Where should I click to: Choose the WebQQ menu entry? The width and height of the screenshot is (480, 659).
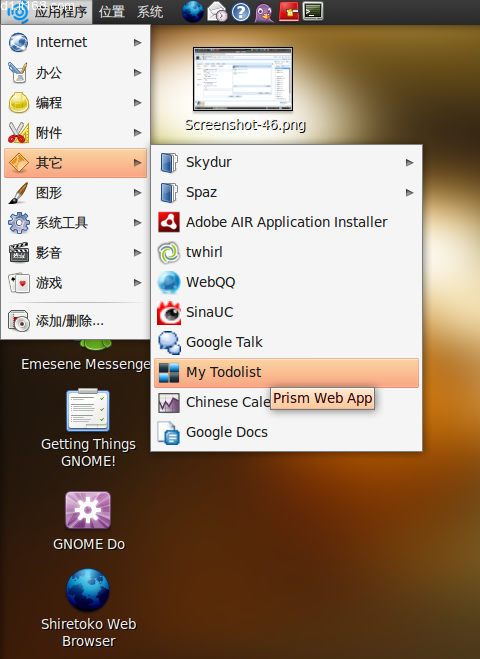(x=286, y=282)
